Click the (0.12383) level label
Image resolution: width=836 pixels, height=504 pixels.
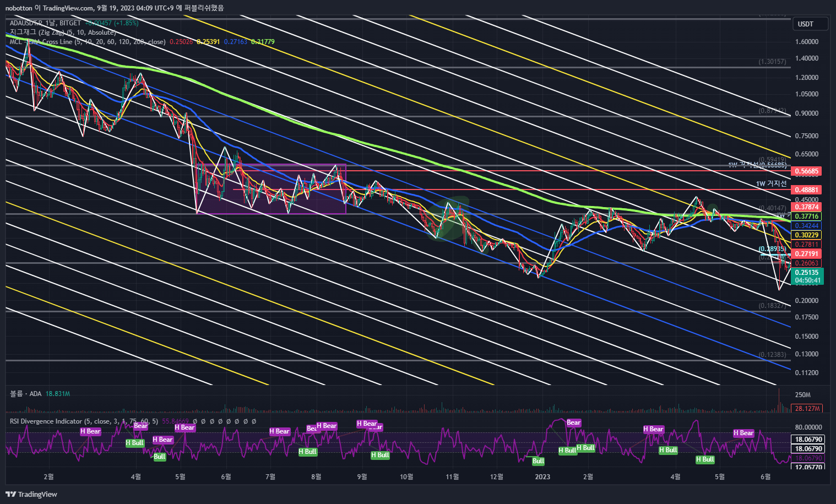pyautogui.click(x=772, y=355)
